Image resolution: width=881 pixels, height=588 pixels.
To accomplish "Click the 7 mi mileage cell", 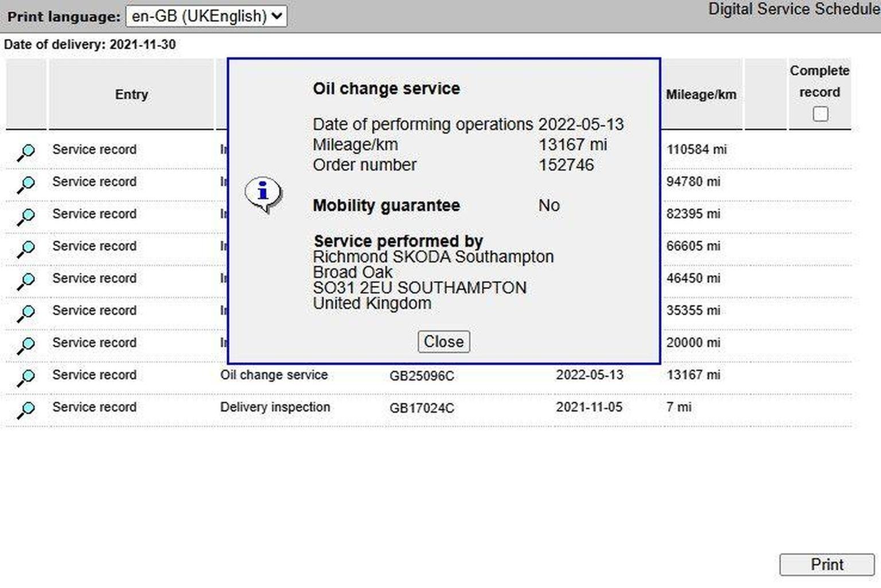I will [679, 407].
